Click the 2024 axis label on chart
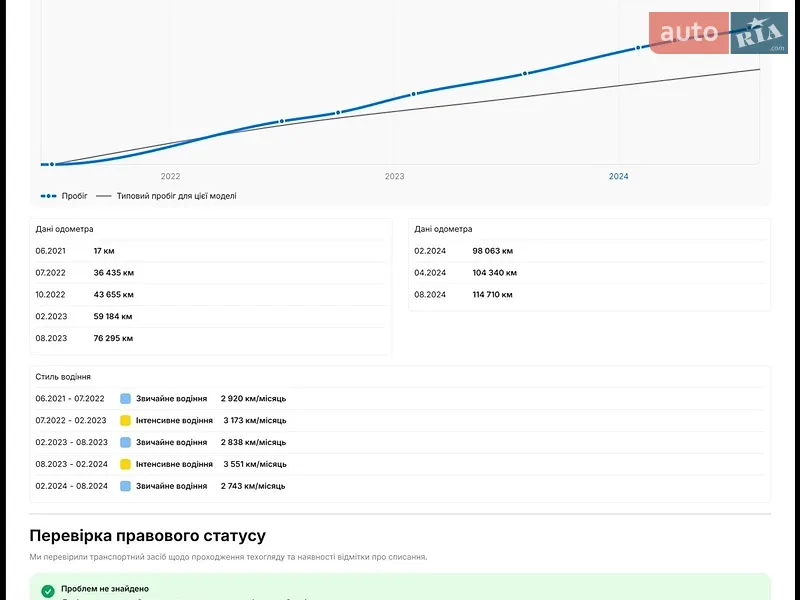Viewport: 800px width, 600px height. pos(618,176)
